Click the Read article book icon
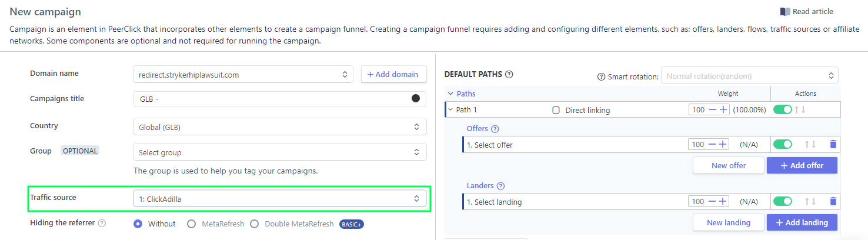The width and height of the screenshot is (868, 240). click(x=785, y=12)
